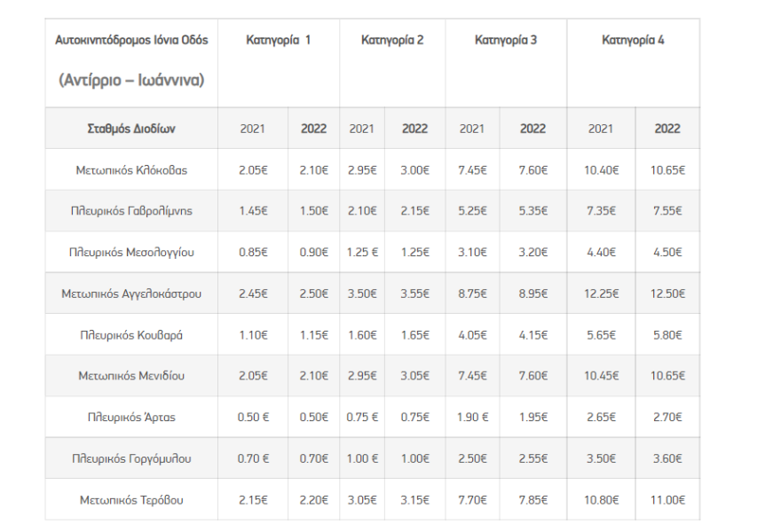The width and height of the screenshot is (781, 532).
Task: Click the 'Αυτοκινητόδρομος Ιόνια Οδός' table heading
Action: [131, 41]
